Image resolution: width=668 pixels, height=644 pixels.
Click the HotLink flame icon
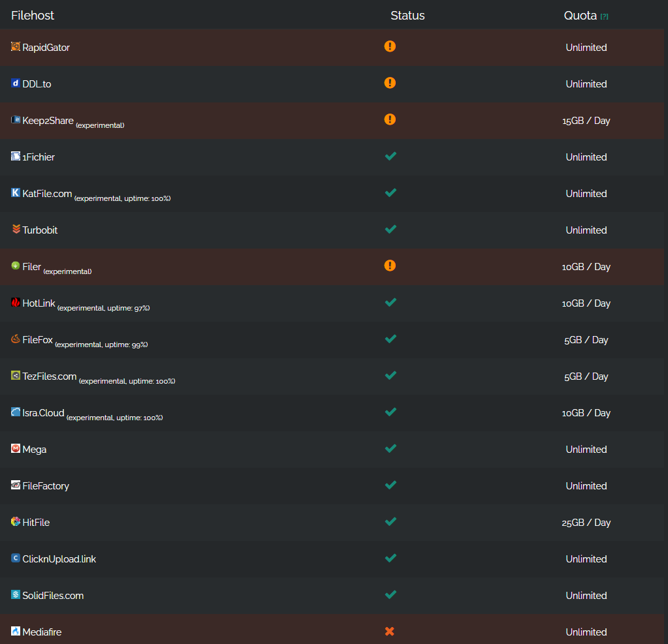pos(16,302)
